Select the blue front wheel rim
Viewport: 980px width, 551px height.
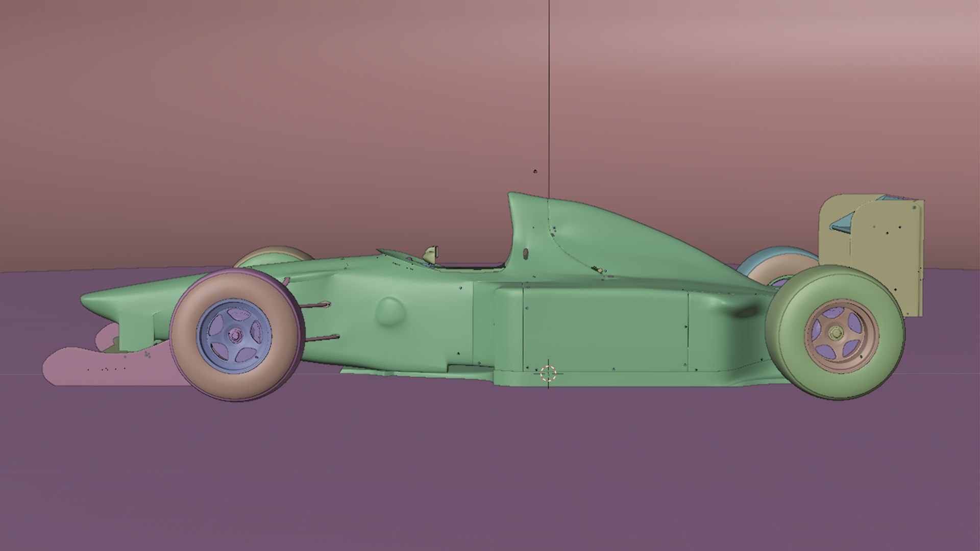(x=235, y=336)
